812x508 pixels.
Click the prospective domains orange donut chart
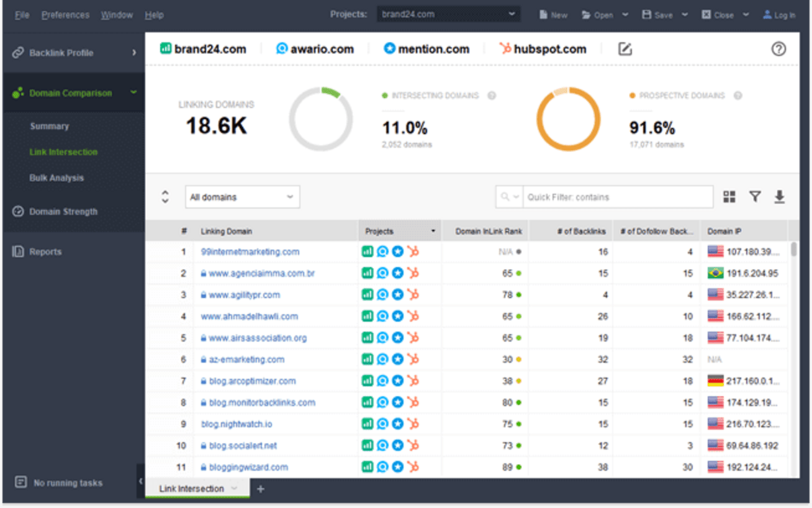pos(568,119)
